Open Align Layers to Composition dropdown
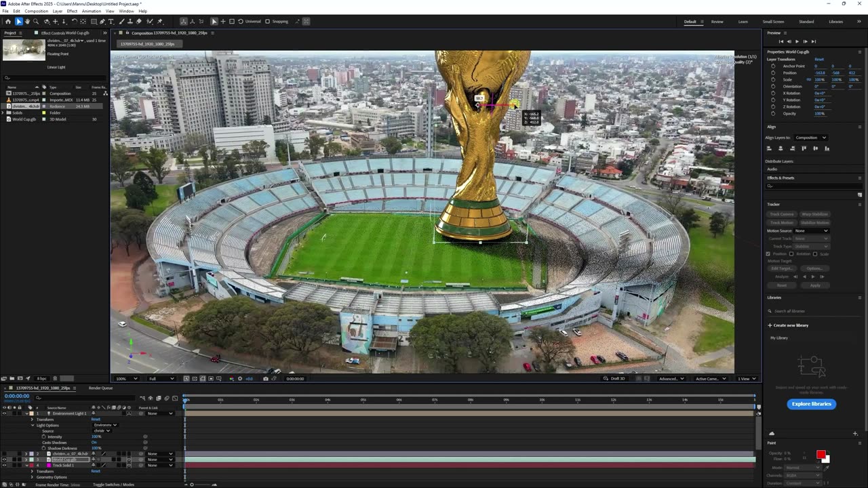Image resolution: width=868 pixels, height=488 pixels. 810,138
